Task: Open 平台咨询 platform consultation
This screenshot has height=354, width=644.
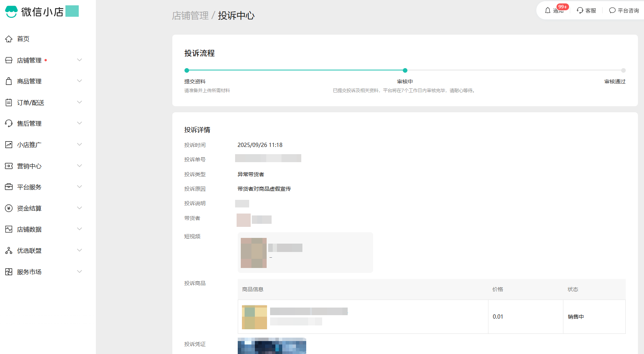Action: pos(624,10)
